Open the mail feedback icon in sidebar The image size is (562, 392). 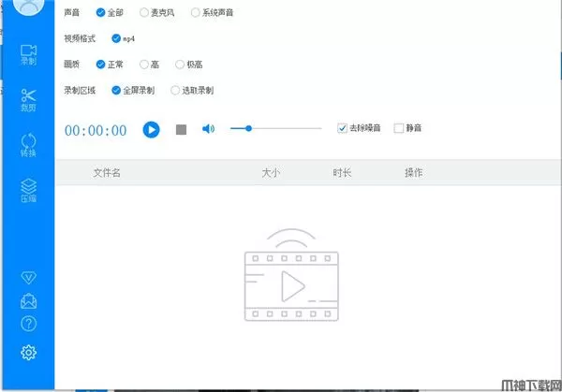click(x=28, y=301)
